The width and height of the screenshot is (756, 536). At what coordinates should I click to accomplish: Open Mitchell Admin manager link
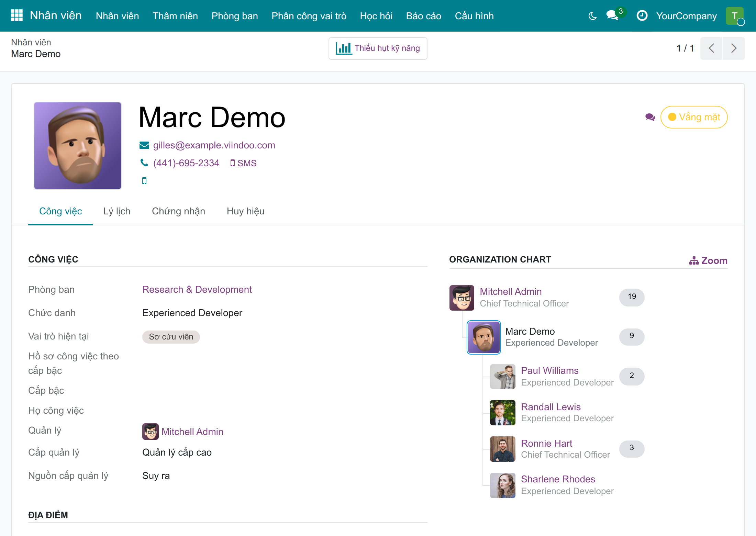(x=192, y=432)
